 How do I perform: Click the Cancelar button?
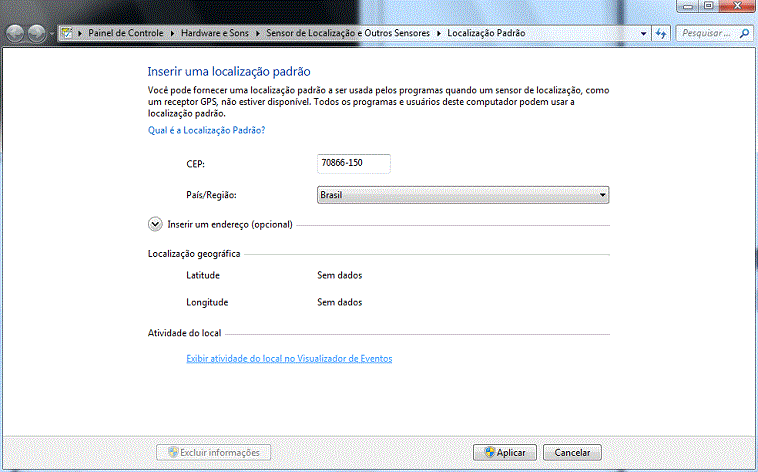(572, 453)
